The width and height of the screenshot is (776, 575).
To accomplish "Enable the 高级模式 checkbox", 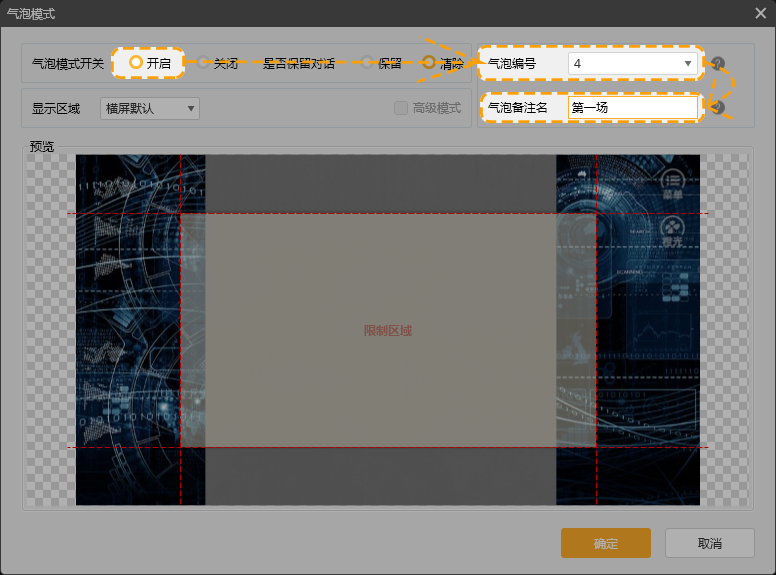I will click(401, 108).
